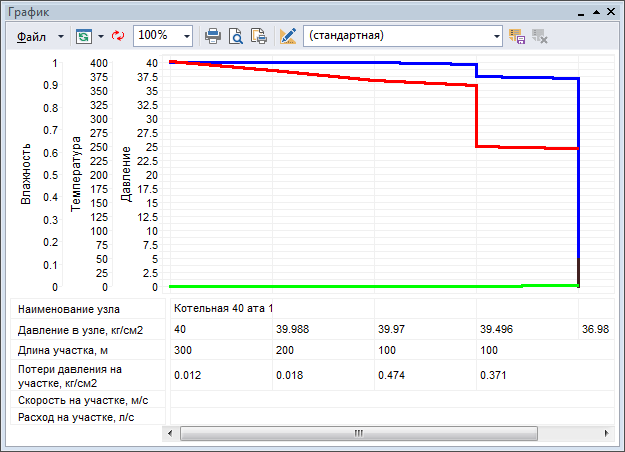Select the 'Котельная 40 ата 1' cell

[x=222, y=308]
